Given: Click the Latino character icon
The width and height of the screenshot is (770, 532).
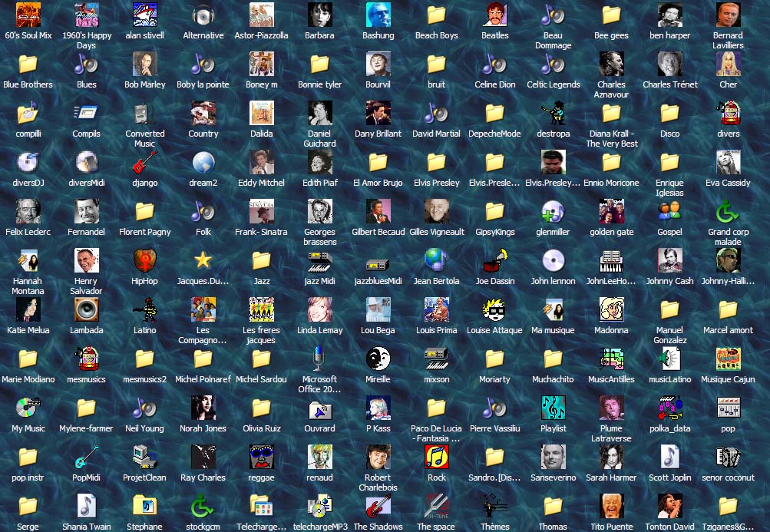Looking at the screenshot, I should click(x=145, y=309).
